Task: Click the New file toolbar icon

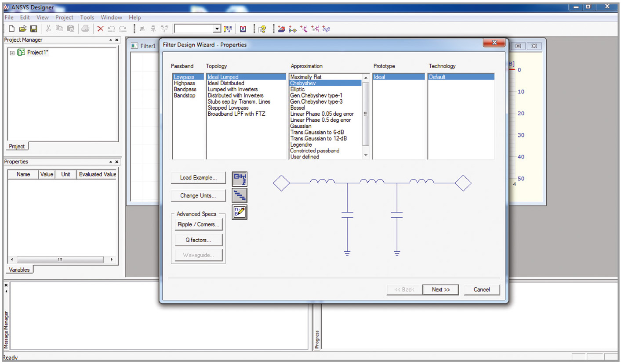Action: click(x=12, y=29)
